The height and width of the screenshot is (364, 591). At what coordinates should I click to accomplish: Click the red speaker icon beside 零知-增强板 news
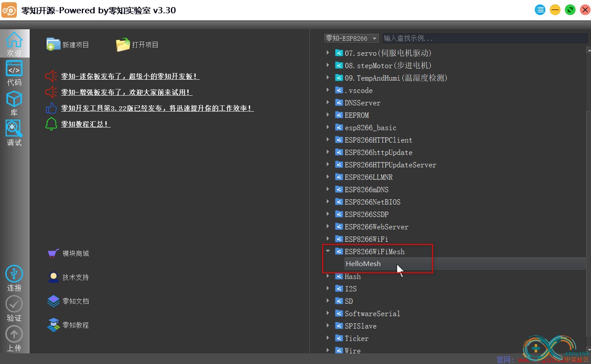click(51, 92)
